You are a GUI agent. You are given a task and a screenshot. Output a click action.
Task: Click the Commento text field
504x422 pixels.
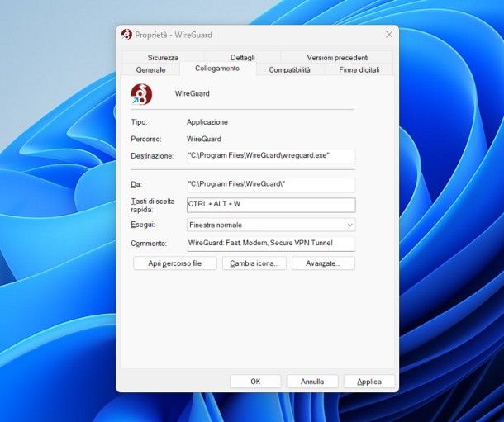coord(271,244)
